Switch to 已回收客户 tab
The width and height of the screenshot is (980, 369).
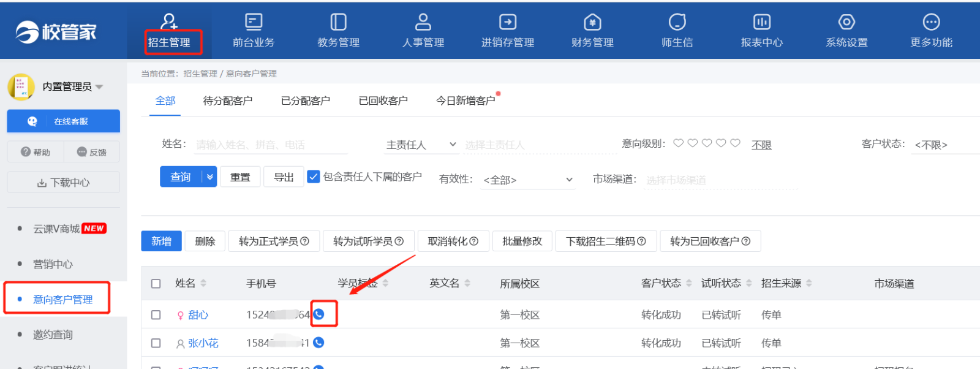(x=383, y=101)
